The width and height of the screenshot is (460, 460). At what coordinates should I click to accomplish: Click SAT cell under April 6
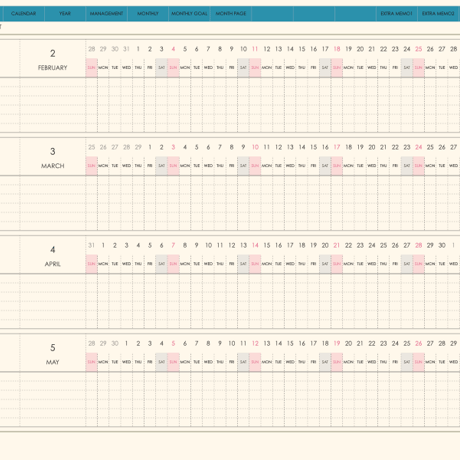pos(162,264)
